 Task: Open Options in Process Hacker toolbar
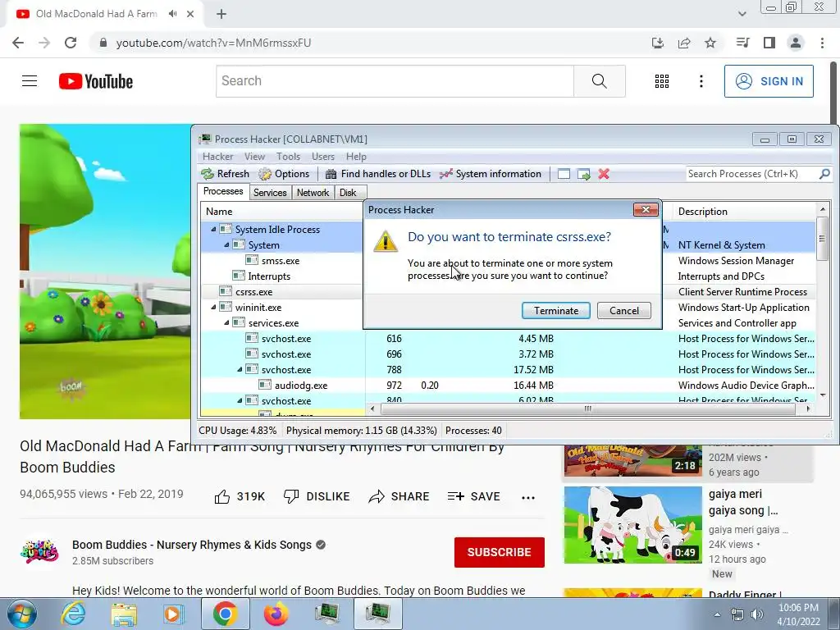coord(284,174)
